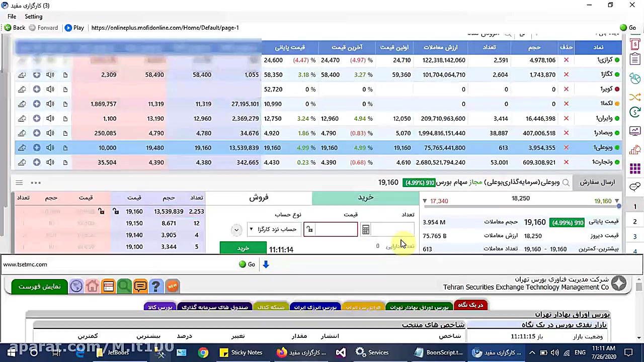Open the File menu

[12, 17]
